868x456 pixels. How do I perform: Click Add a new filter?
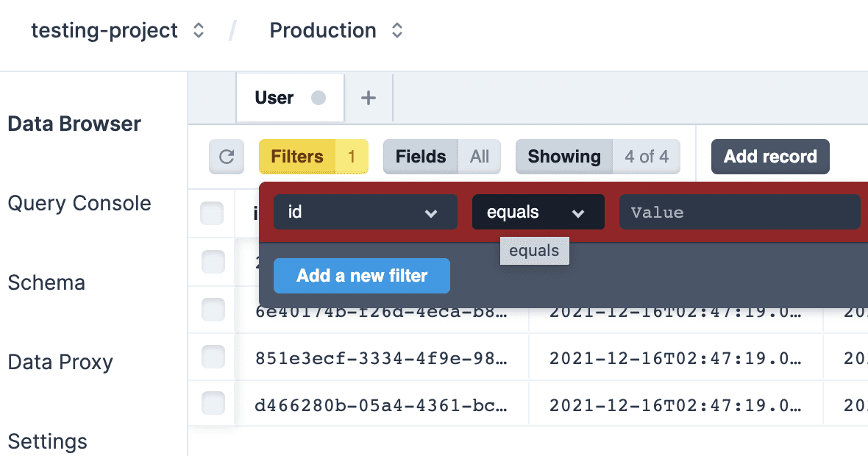pos(361,275)
